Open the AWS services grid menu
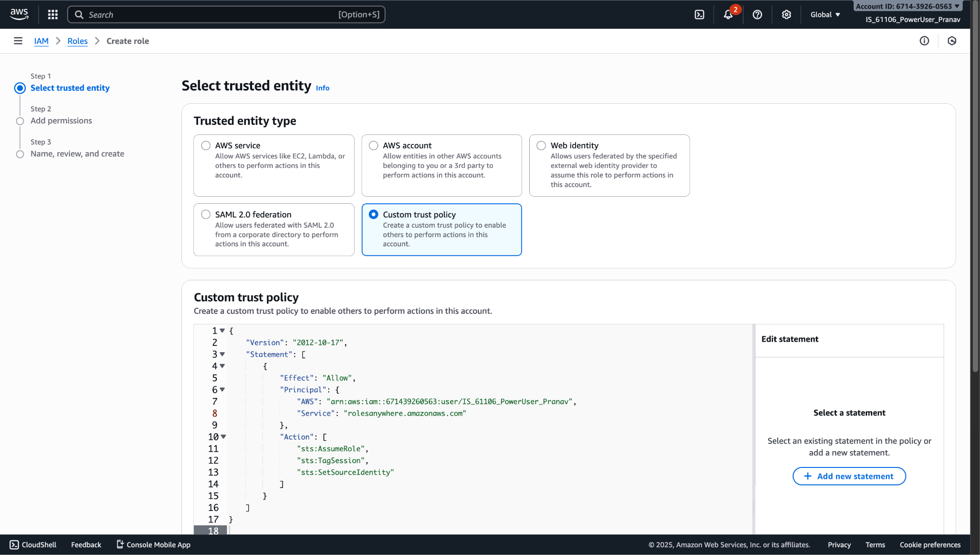This screenshot has width=980, height=555. point(53,14)
